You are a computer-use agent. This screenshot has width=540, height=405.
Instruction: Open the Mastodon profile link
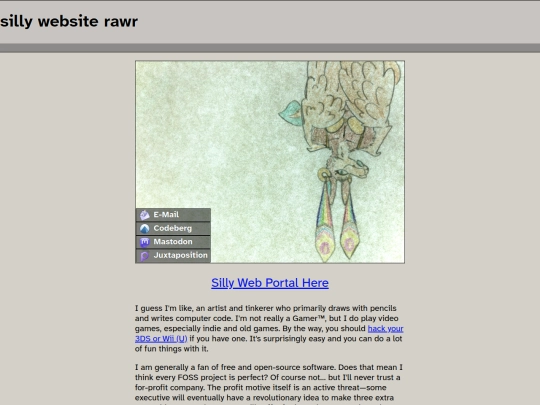point(173,242)
